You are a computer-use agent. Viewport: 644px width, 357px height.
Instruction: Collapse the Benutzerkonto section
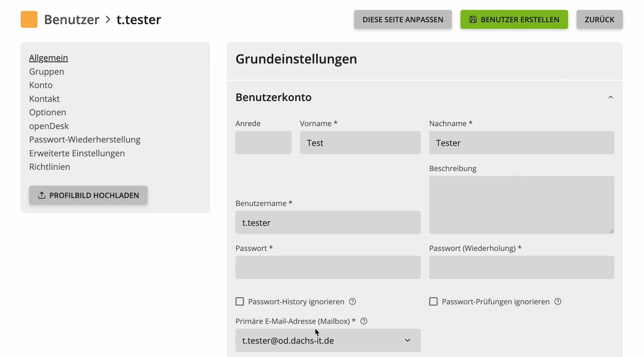coord(610,97)
